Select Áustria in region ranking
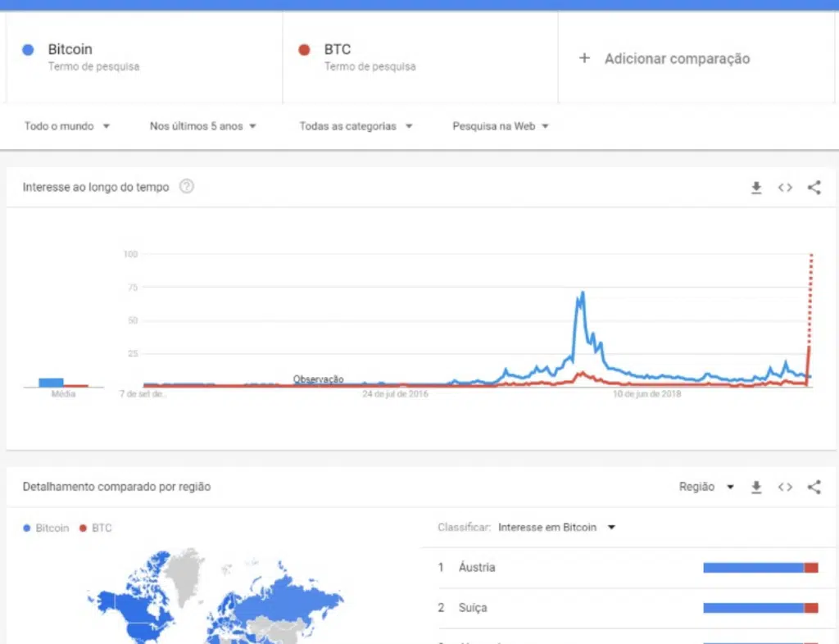839x644 pixels. coord(477,568)
